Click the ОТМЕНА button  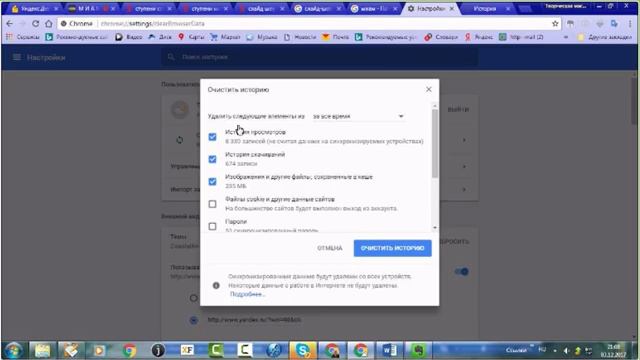330,248
